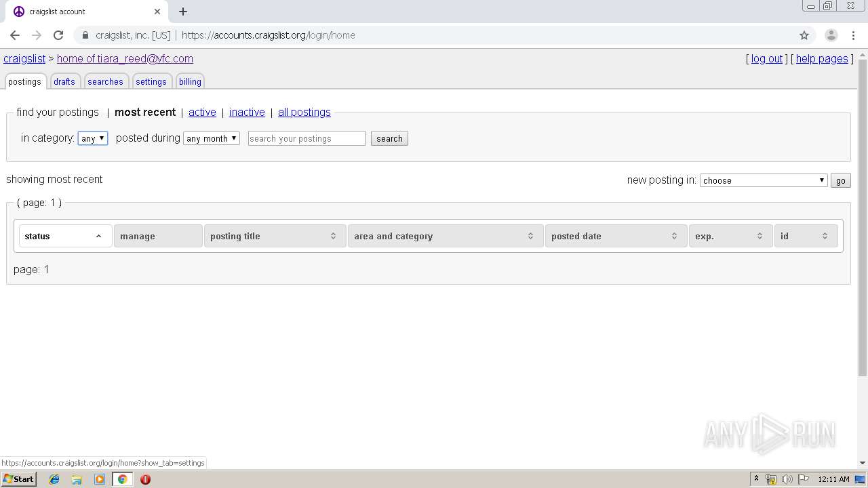This screenshot has width=868, height=488.
Task: Click the search button
Action: coord(389,138)
